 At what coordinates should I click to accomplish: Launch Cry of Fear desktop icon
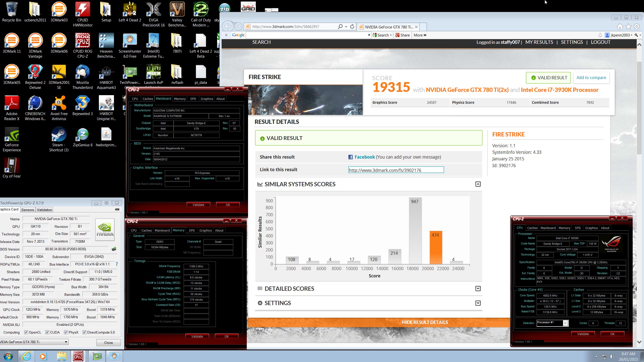click(12, 168)
